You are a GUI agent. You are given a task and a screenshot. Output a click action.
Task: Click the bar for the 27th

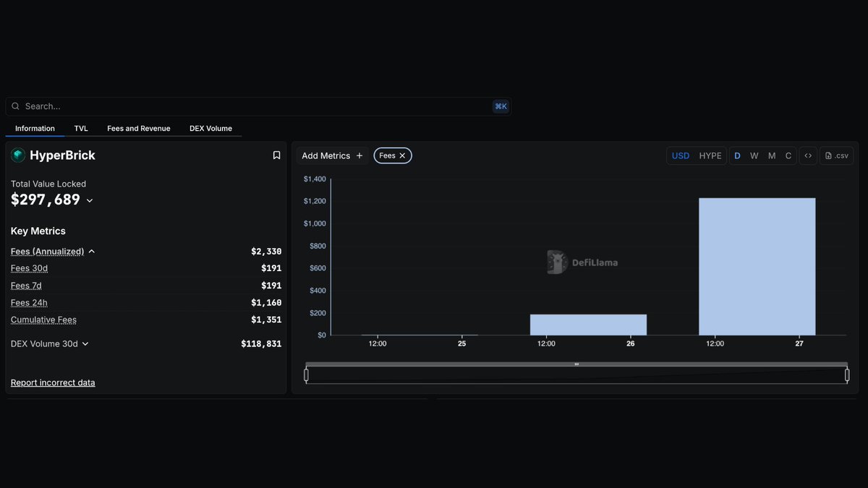[757, 266]
